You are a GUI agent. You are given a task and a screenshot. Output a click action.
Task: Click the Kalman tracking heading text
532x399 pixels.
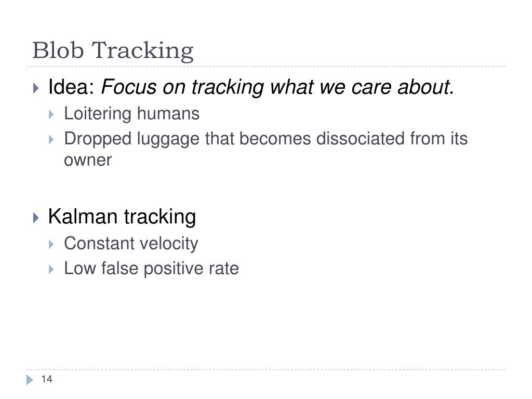click(x=122, y=217)
